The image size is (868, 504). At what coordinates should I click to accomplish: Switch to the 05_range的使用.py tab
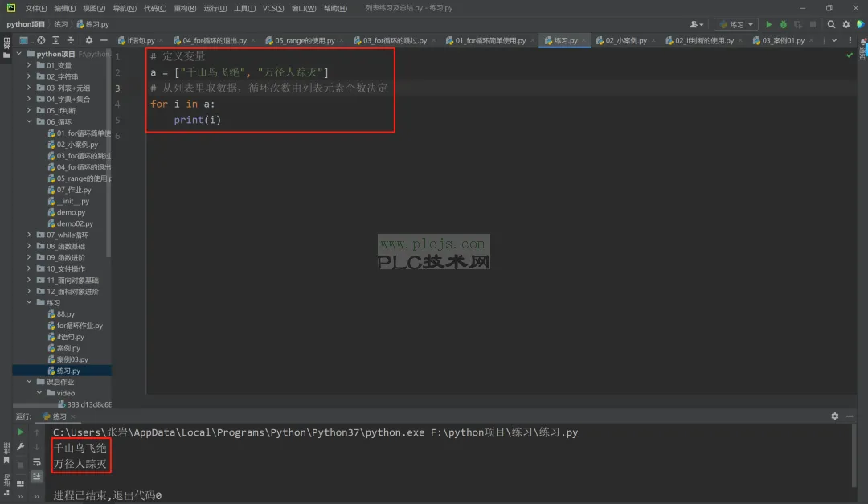pos(305,40)
